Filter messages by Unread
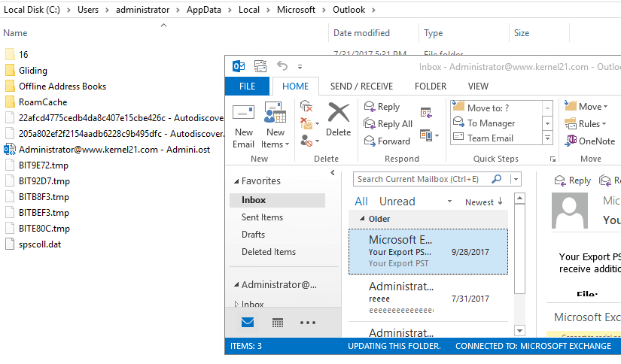The width and height of the screenshot is (621, 364). (x=397, y=202)
